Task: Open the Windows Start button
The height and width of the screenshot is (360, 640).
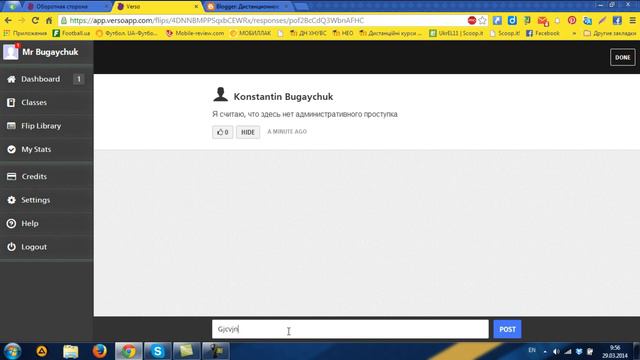Action: (x=12, y=351)
